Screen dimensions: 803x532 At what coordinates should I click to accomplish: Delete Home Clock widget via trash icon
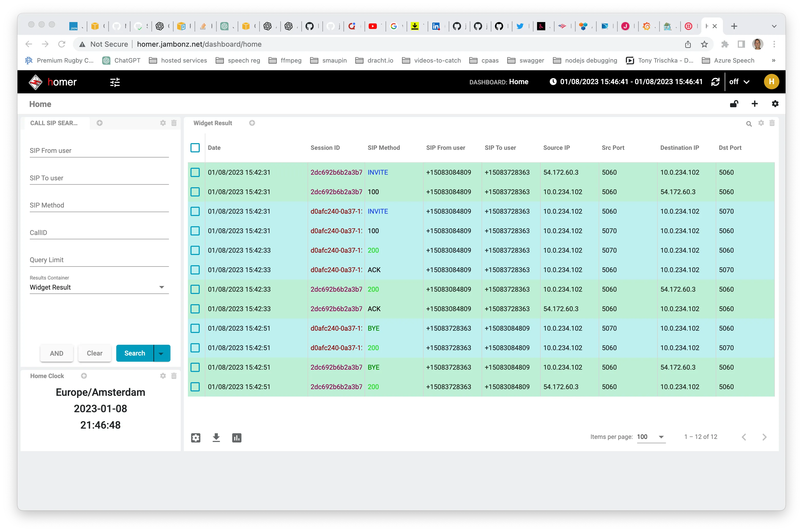pyautogui.click(x=174, y=376)
